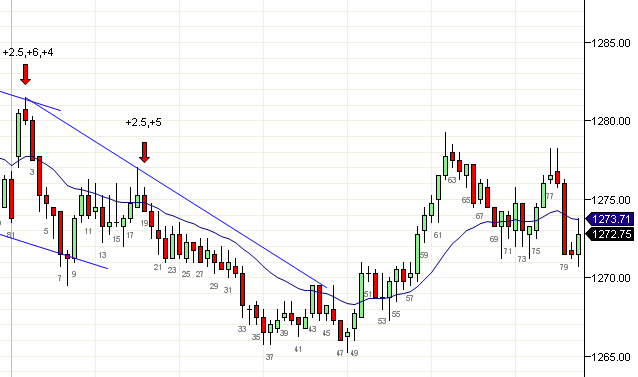Click bar number label 35
Screen dimensions: 638x377
(256, 337)
